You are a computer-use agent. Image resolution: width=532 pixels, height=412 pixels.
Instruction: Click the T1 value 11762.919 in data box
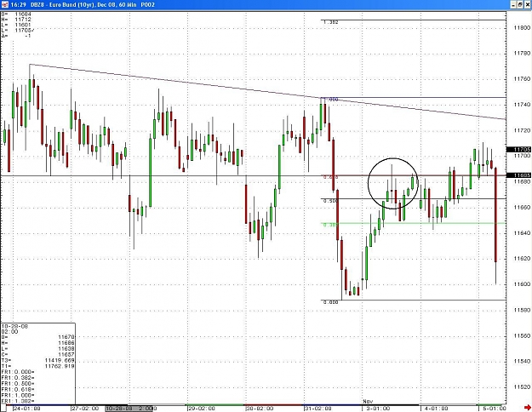[x=60, y=366]
